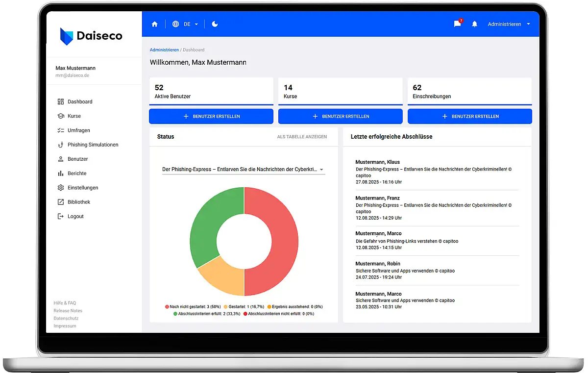
Task: Go to Umfragen in the sidebar
Action: point(78,130)
